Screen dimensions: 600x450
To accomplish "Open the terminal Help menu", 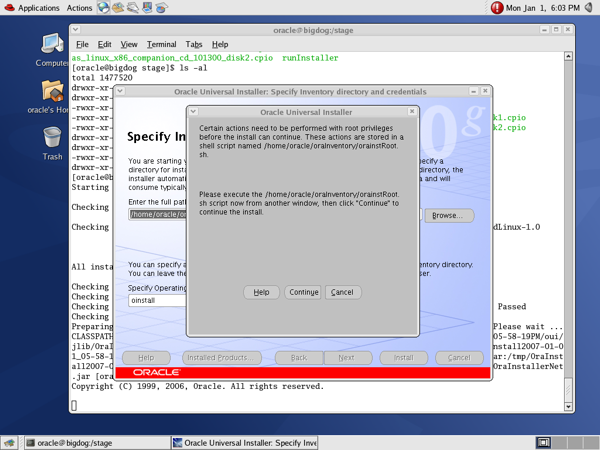I will pyautogui.click(x=220, y=44).
